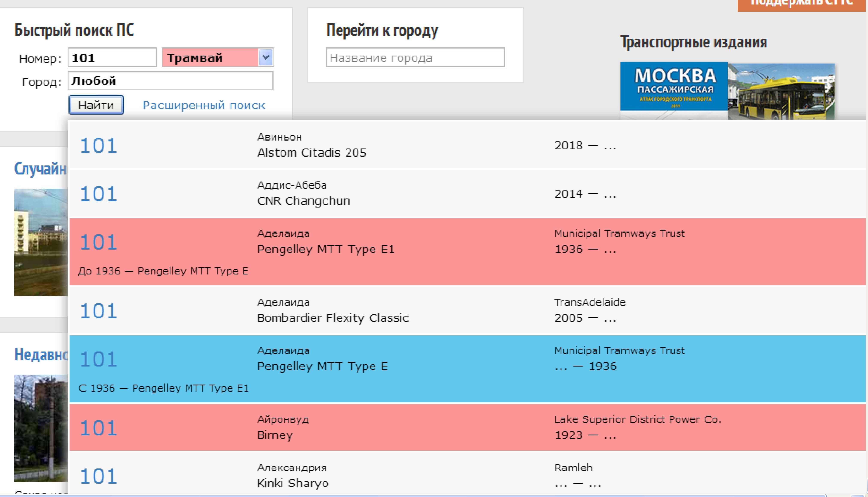Click Транспортные издания yellow trolleybus image
Screen dimensions: 868x497
click(782, 92)
